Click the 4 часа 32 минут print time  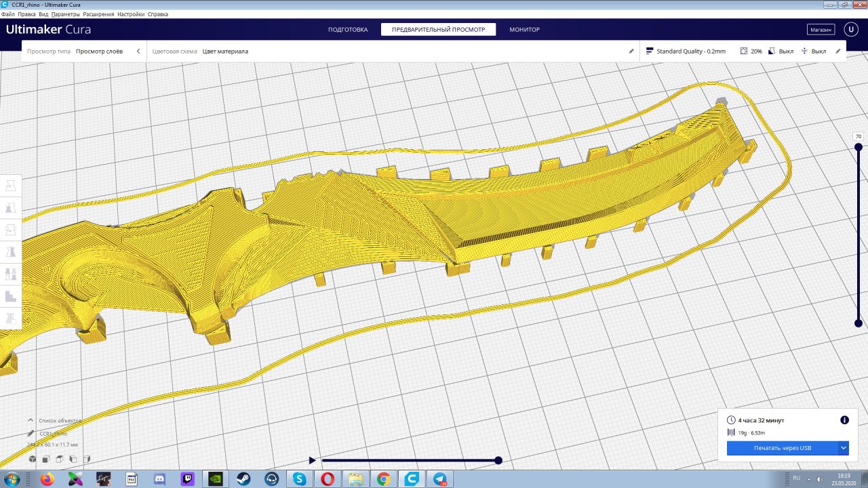point(761,420)
